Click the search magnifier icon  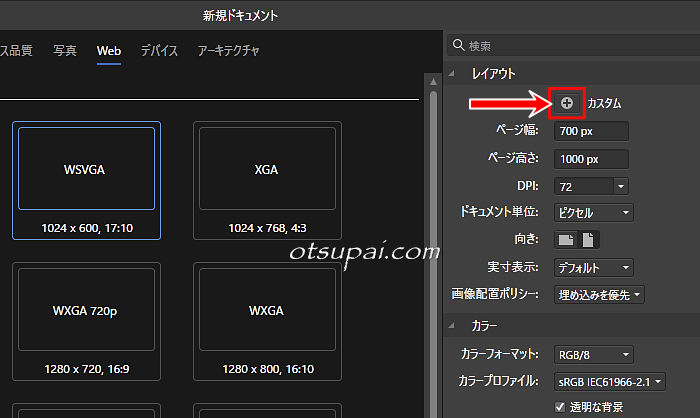point(459,46)
